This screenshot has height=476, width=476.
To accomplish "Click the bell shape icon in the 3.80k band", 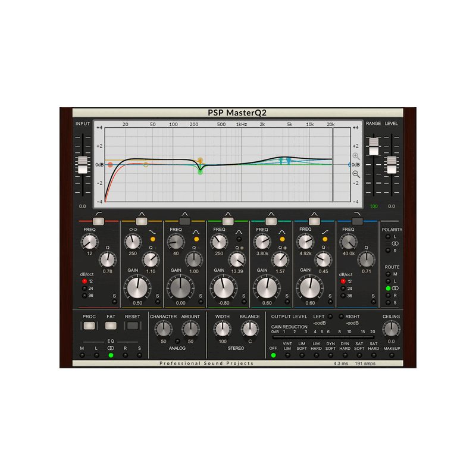I will coord(282,232).
